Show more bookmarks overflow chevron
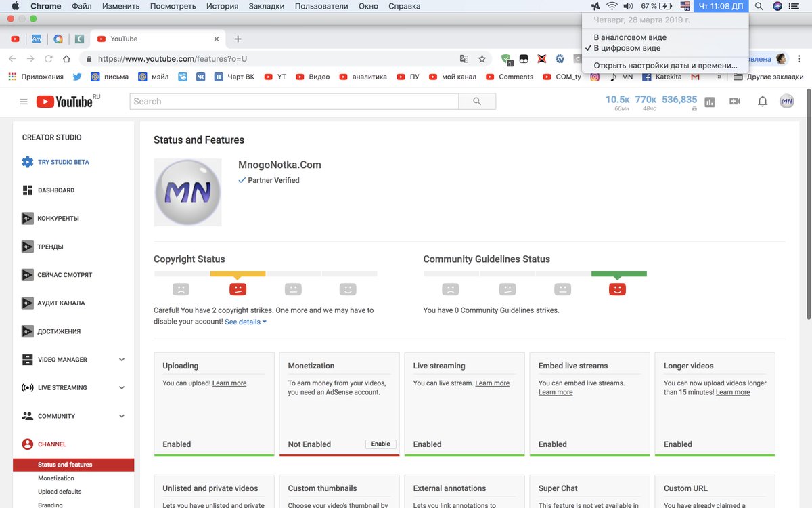This screenshot has width=812, height=508. point(719,77)
